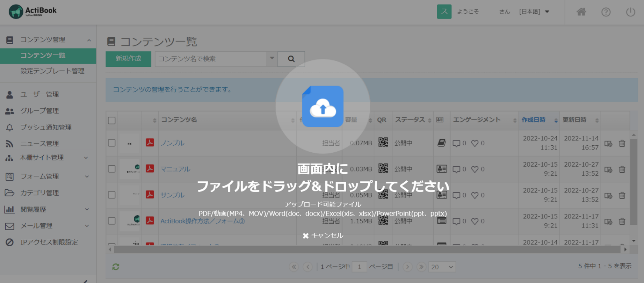Check the ActiBook操作方法 row checkbox
The width and height of the screenshot is (644, 283).
[112, 221]
